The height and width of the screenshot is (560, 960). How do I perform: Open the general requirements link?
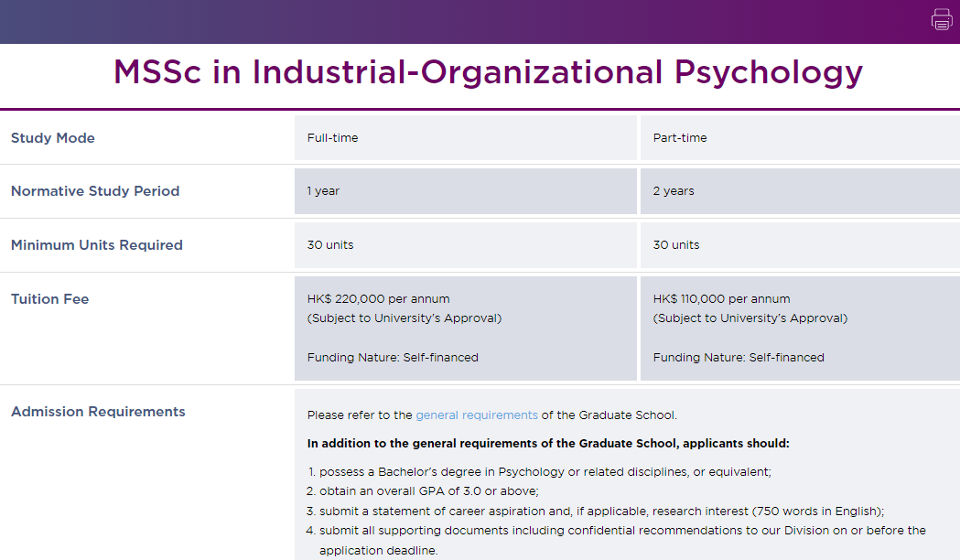[x=477, y=415]
